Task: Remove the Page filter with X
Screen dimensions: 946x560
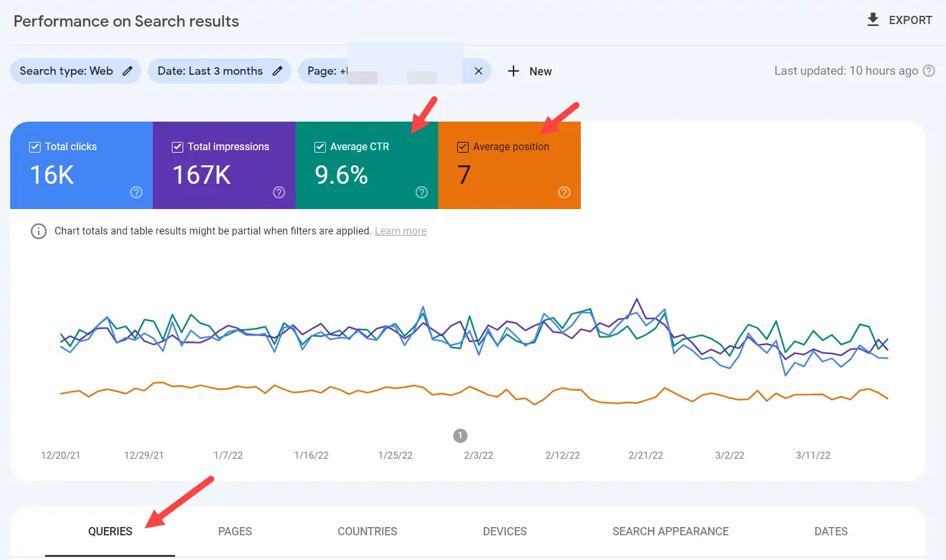Action: (x=478, y=71)
